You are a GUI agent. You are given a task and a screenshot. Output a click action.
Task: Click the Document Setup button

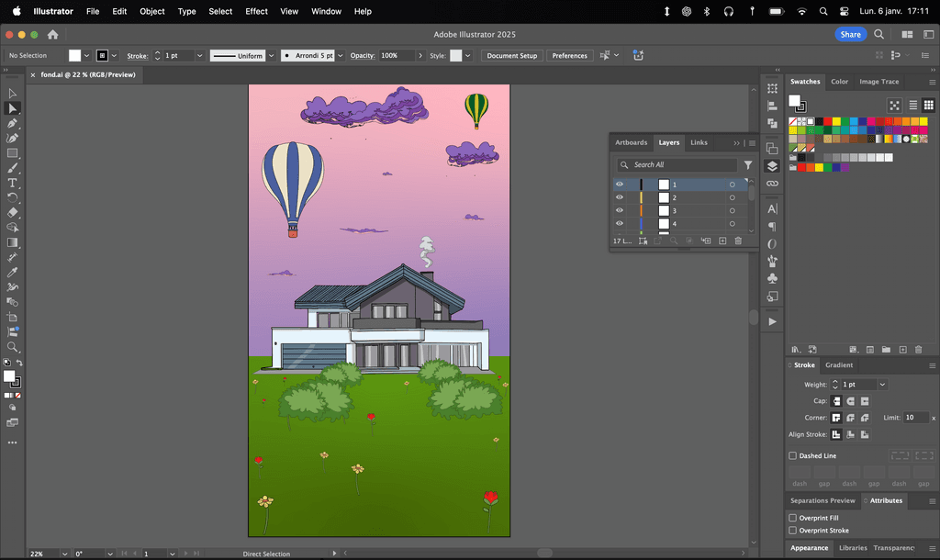(x=511, y=56)
